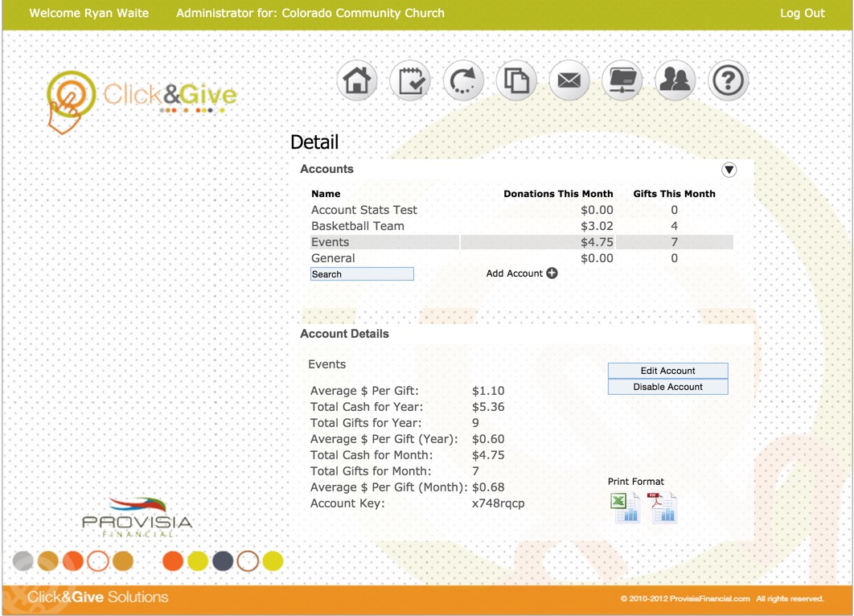Click Administrator for: Colorado Community Church
The width and height of the screenshot is (854, 616).
(310, 13)
